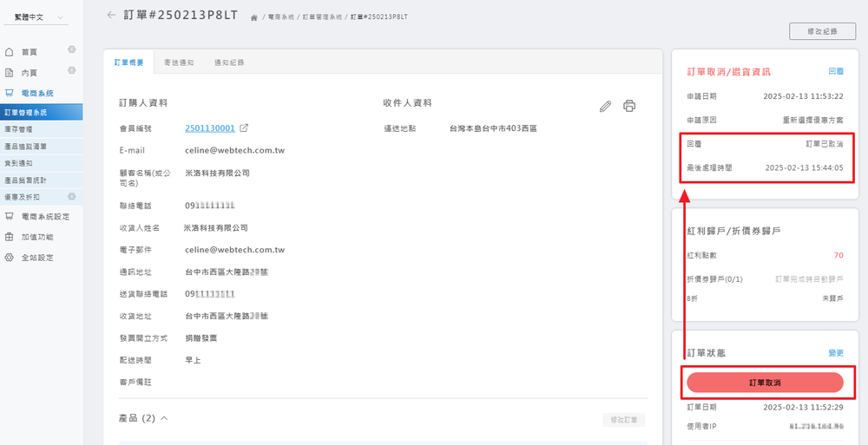Click the gear icon next to 首頁

click(x=72, y=50)
